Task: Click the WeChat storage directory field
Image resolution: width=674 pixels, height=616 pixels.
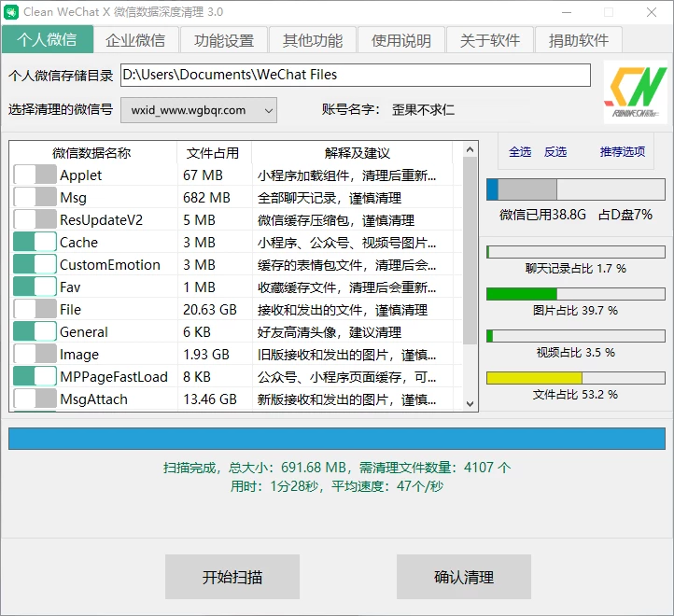Action: tap(356, 75)
